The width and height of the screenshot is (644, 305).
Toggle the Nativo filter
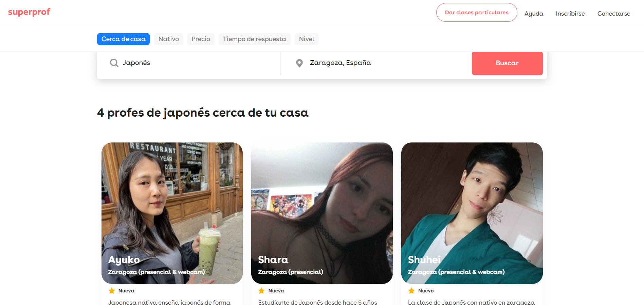[x=168, y=39]
